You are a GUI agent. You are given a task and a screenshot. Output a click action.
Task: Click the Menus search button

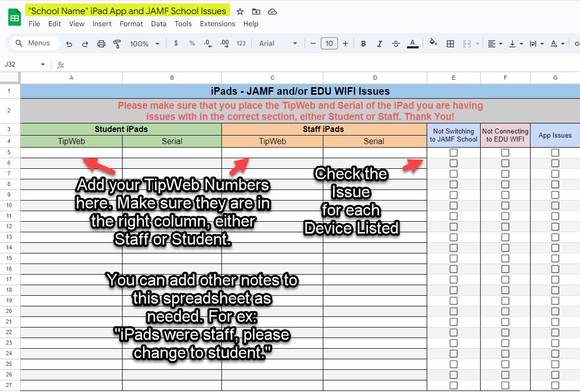(33, 43)
